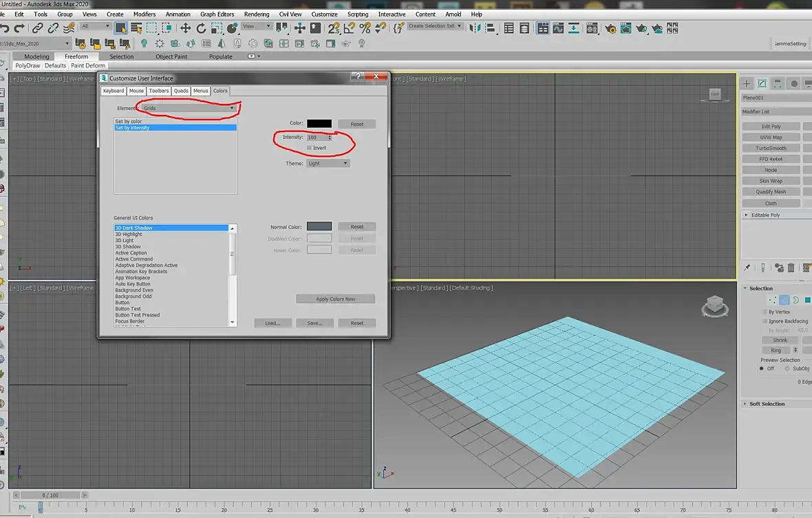Screen dimensions: 812x518
Task: Select the Rotate transform tool
Action: point(201,28)
